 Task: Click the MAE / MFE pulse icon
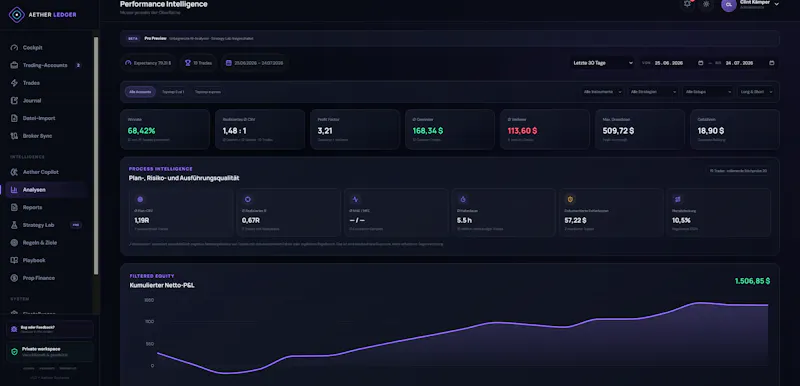point(356,199)
